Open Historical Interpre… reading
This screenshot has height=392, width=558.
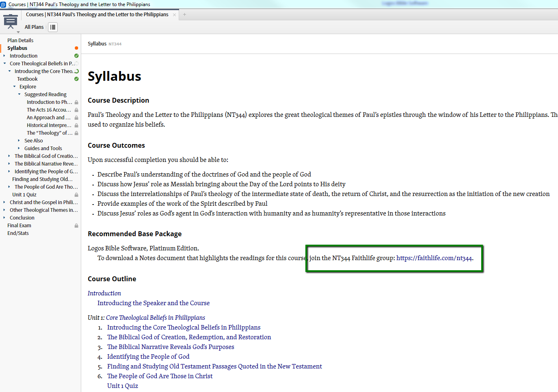click(x=49, y=125)
